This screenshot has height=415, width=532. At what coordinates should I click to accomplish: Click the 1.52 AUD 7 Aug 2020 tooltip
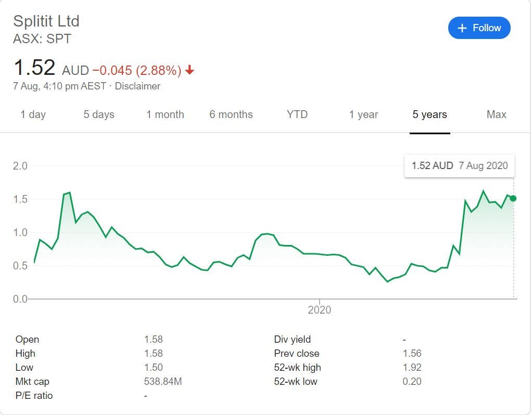click(460, 166)
